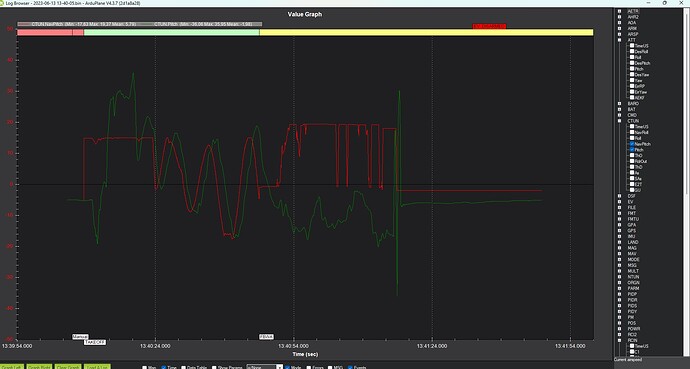This screenshot has width=690, height=369.
Task: Open the map source dropdown arrow
Action: (279, 367)
